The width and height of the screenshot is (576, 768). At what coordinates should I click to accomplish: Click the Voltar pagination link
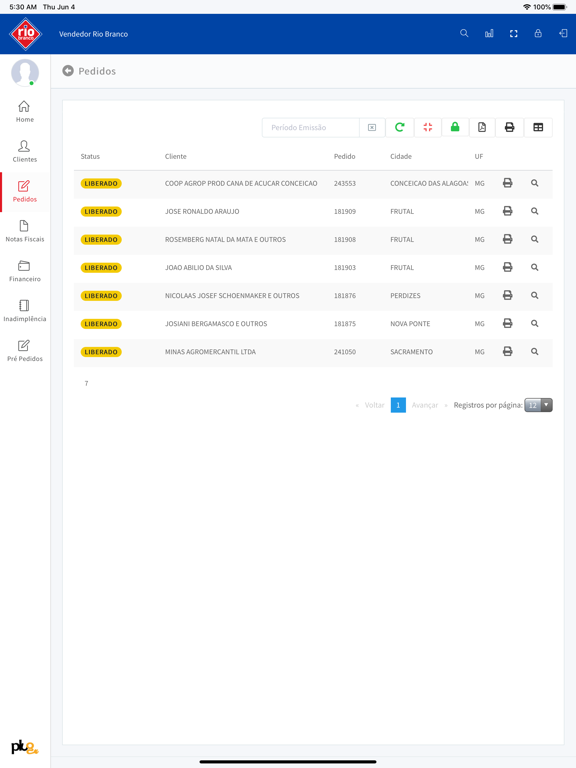click(x=374, y=405)
